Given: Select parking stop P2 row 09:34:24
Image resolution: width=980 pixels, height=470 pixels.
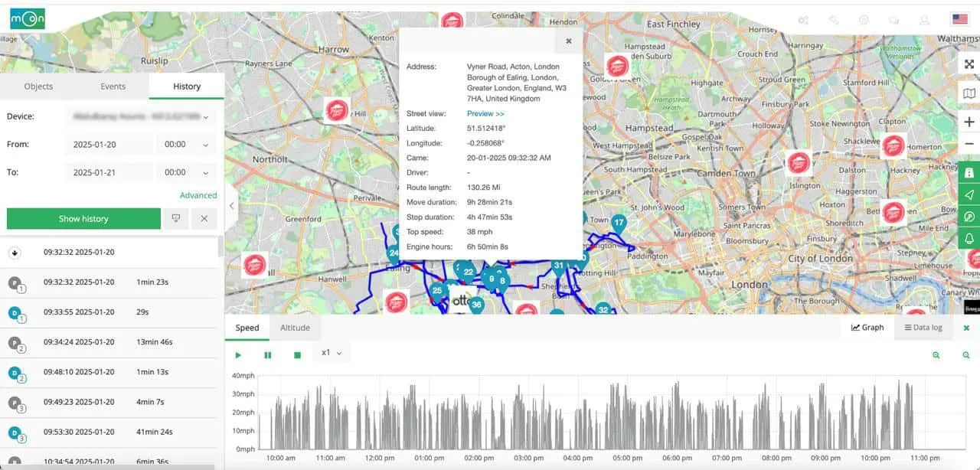Looking at the screenshot, I should (109, 342).
